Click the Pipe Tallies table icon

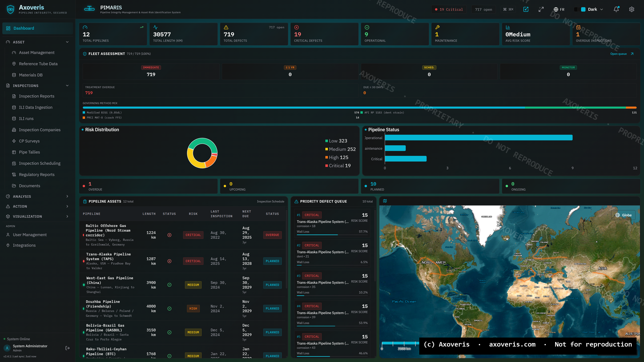point(14,152)
